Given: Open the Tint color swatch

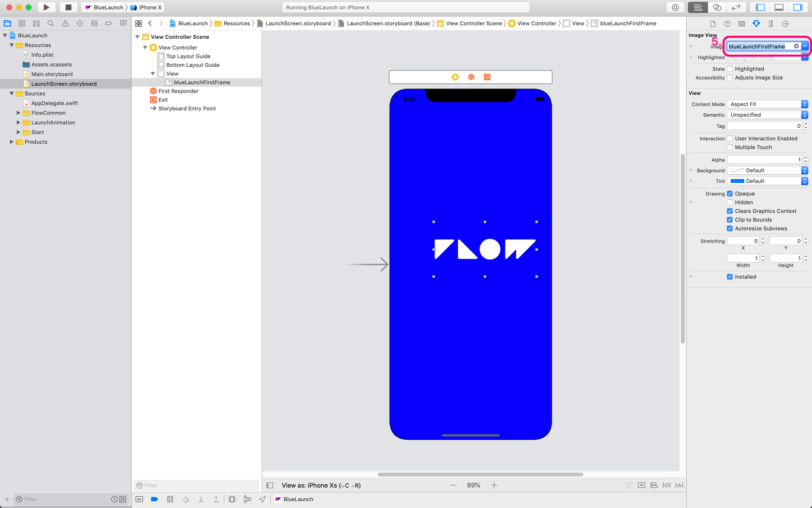Looking at the screenshot, I should [x=738, y=180].
